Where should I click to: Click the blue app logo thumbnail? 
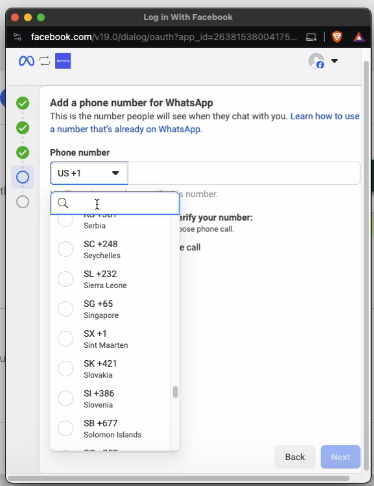[63, 61]
